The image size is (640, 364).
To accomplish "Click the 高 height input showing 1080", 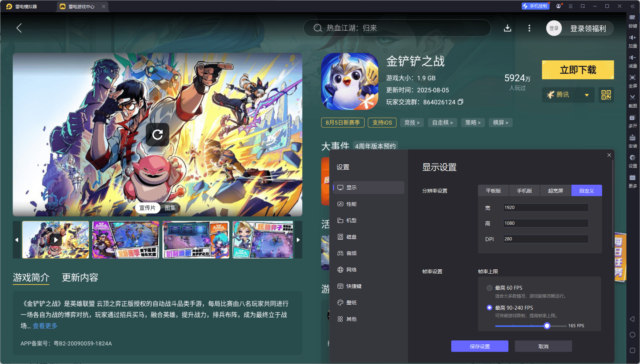I will [546, 223].
